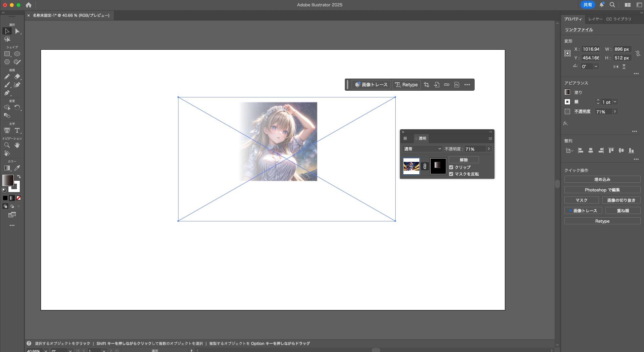Viewport: 644px width, 352px height.
Task: Click vertical align top icon
Action: 611,150
